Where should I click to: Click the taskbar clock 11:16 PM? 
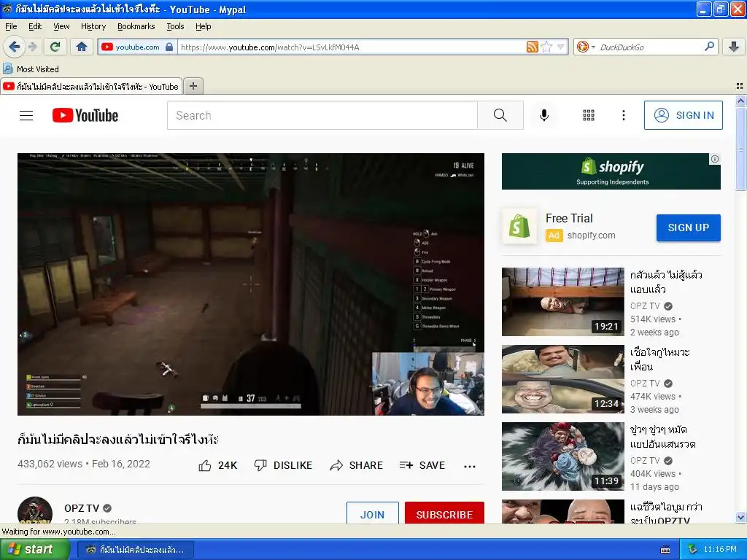coord(720,549)
